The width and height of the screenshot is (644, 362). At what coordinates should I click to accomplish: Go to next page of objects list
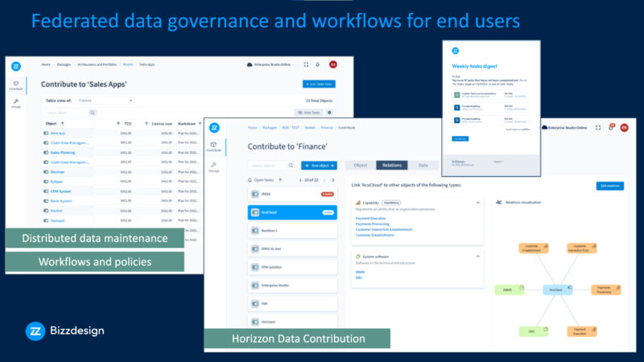[x=333, y=180]
